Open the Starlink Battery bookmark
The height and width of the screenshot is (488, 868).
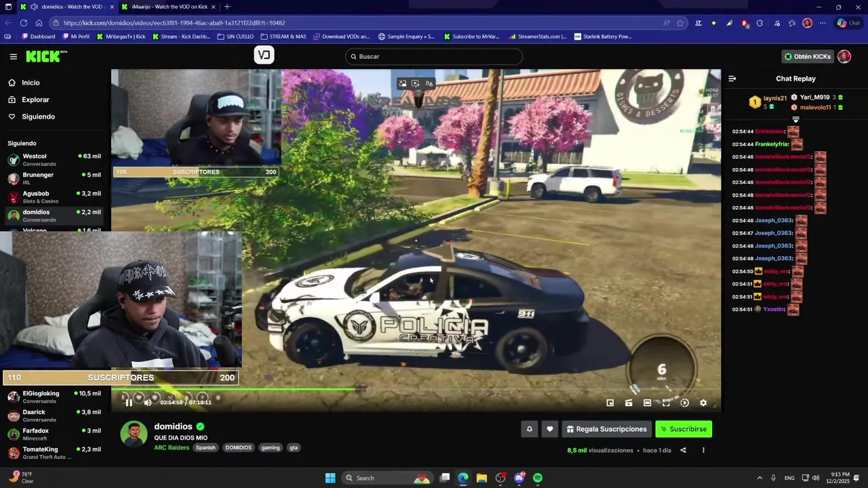(603, 37)
